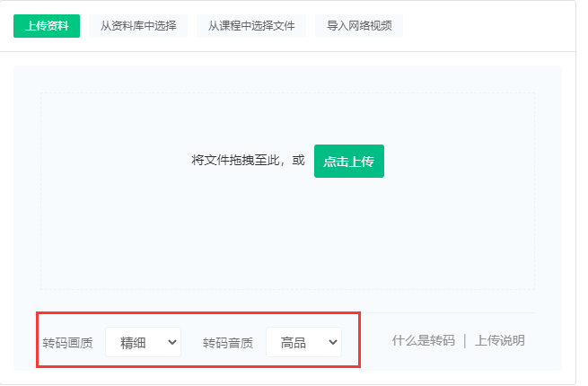Click the 转码画质 label text
This screenshot has width=588, height=386.
(x=67, y=343)
